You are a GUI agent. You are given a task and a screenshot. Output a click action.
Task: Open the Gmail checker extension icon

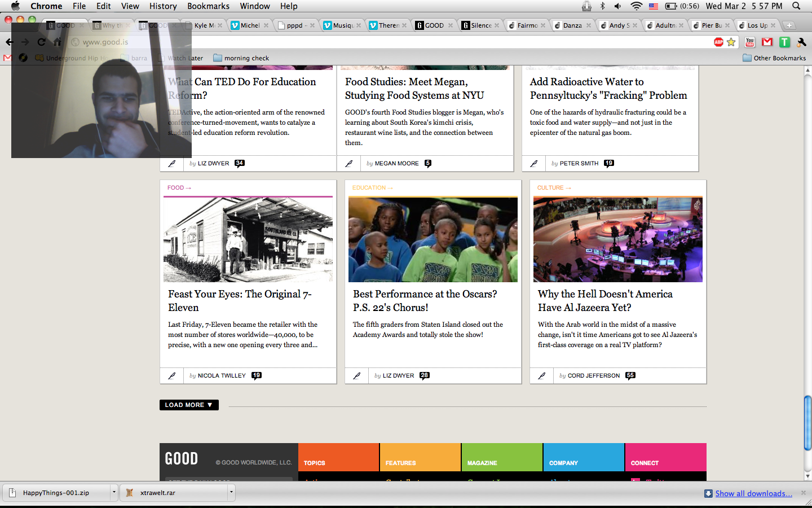(767, 42)
